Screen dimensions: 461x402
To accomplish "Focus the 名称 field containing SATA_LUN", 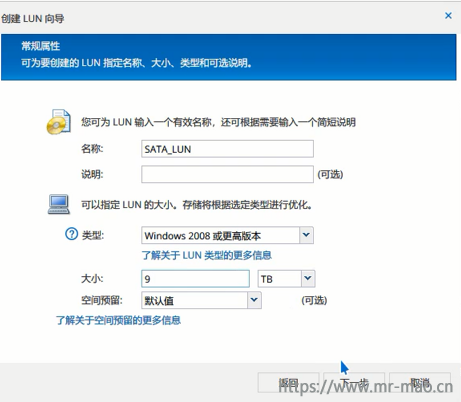I will pyautogui.click(x=227, y=149).
